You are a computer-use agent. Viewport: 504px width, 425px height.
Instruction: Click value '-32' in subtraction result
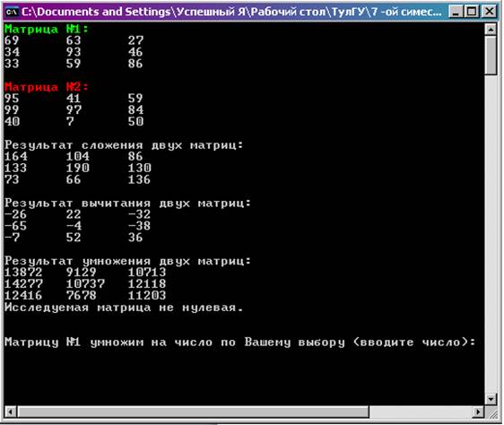coord(140,214)
